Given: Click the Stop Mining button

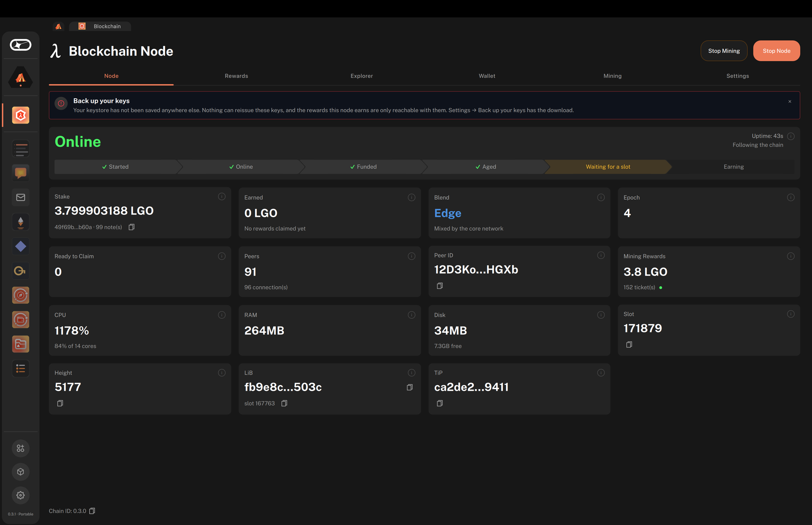Looking at the screenshot, I should (724, 51).
